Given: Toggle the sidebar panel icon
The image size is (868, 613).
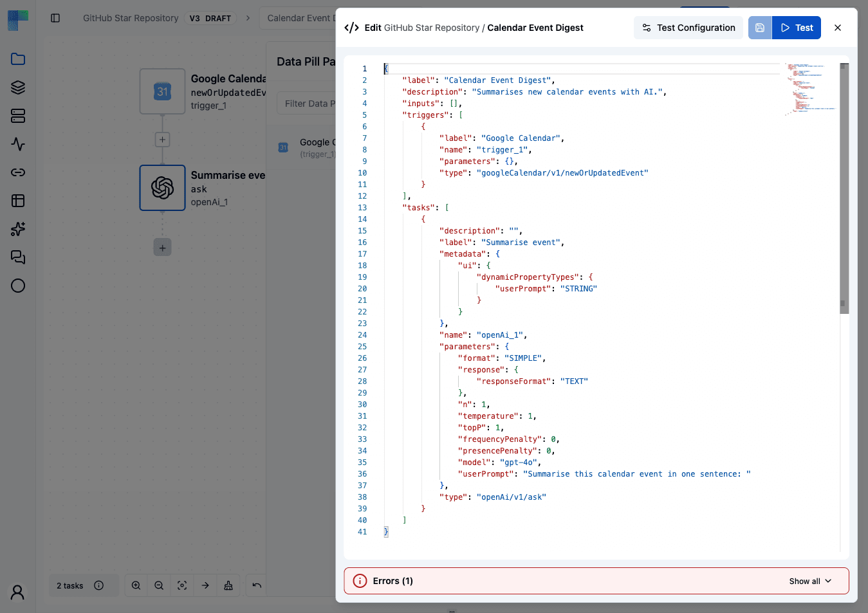Looking at the screenshot, I should pos(55,18).
